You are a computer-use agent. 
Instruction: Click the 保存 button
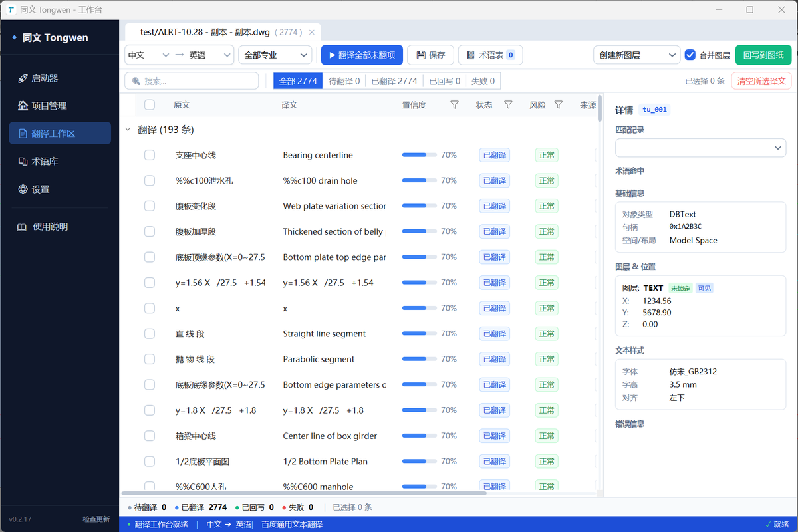[x=430, y=55]
